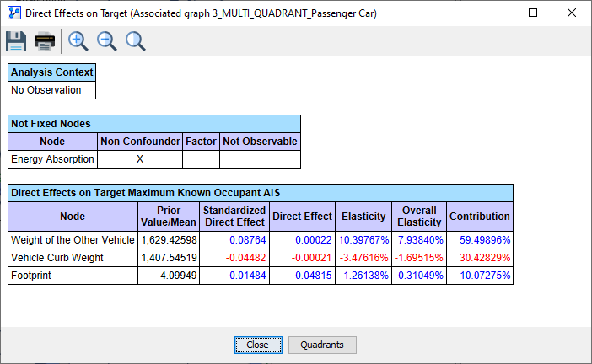592x364 pixels.
Task: Click the prior value 1,407.54519
Action: coord(169,258)
